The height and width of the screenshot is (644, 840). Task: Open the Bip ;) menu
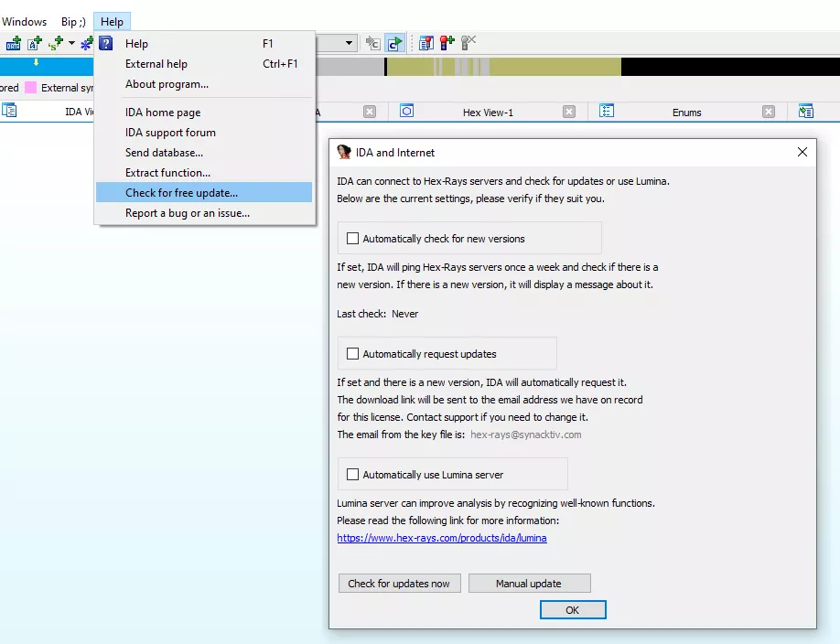click(73, 22)
